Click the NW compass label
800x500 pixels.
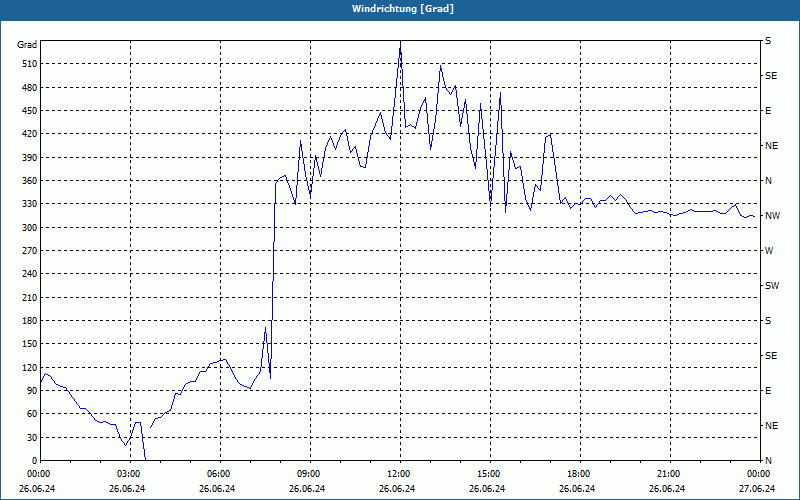point(772,216)
